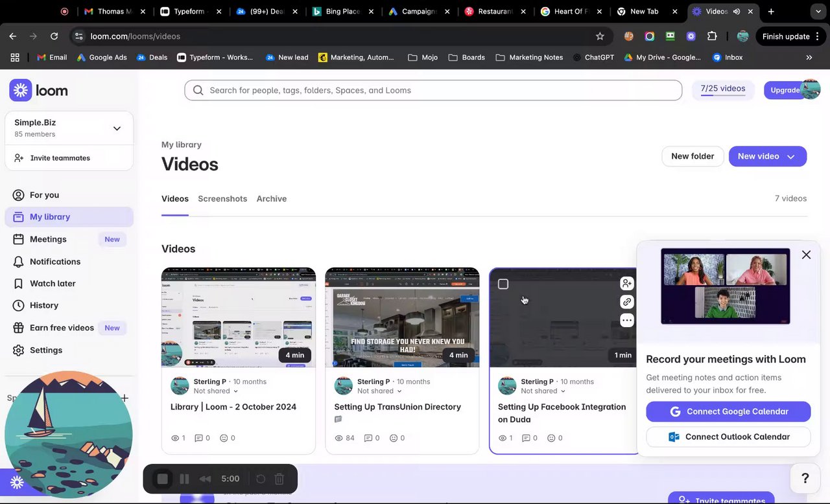Click the 7/25 videos usage indicator

pos(723,89)
